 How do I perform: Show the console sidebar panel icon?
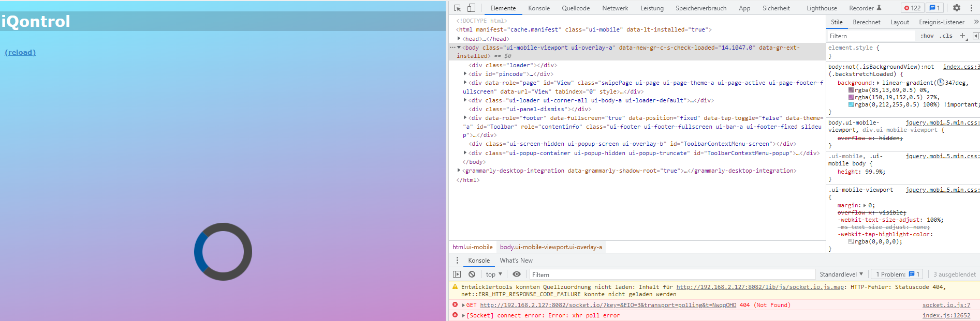[457, 274]
